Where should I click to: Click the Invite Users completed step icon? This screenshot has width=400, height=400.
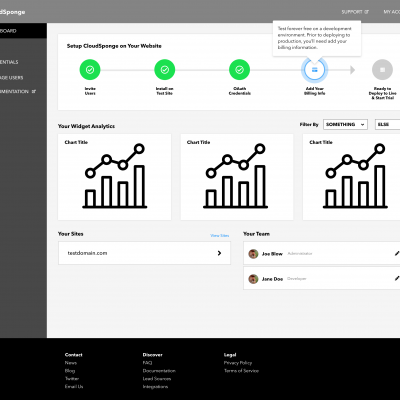point(90,70)
